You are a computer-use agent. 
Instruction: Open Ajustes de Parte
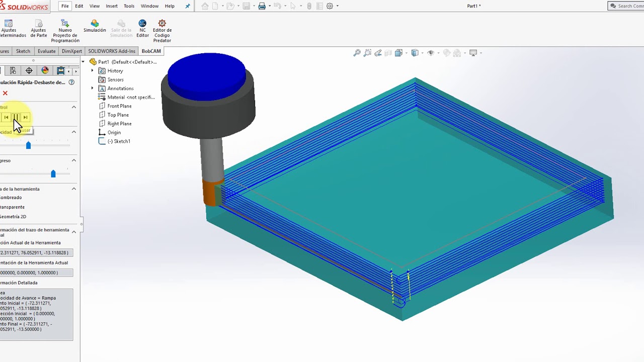pyautogui.click(x=39, y=29)
